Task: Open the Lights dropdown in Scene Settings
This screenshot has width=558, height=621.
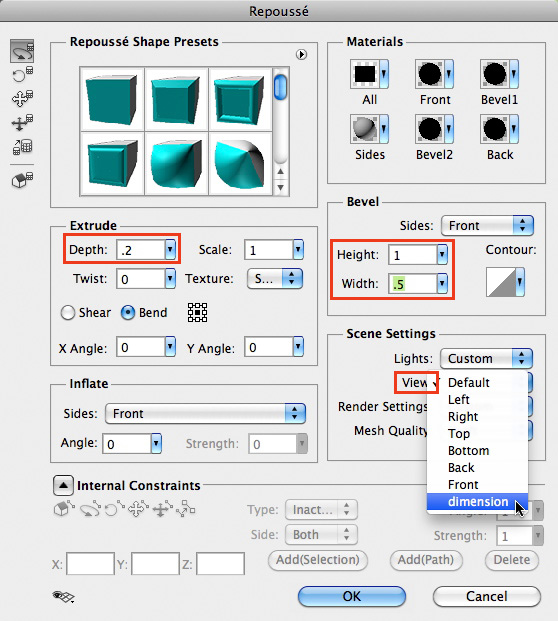Action: coord(486,358)
